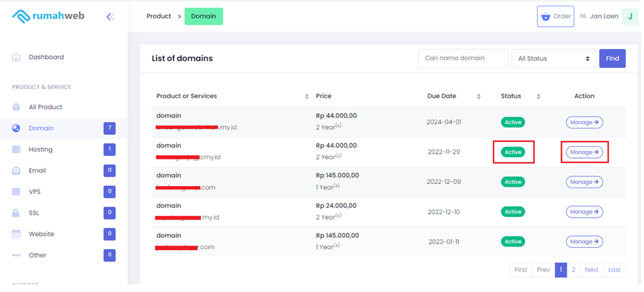Click the Domain breadcrumb tag
Viewport: 644px width, 292px height.
point(204,16)
